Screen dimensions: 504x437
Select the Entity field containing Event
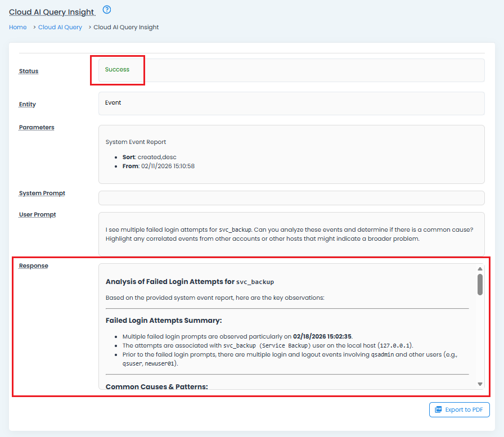(291, 103)
